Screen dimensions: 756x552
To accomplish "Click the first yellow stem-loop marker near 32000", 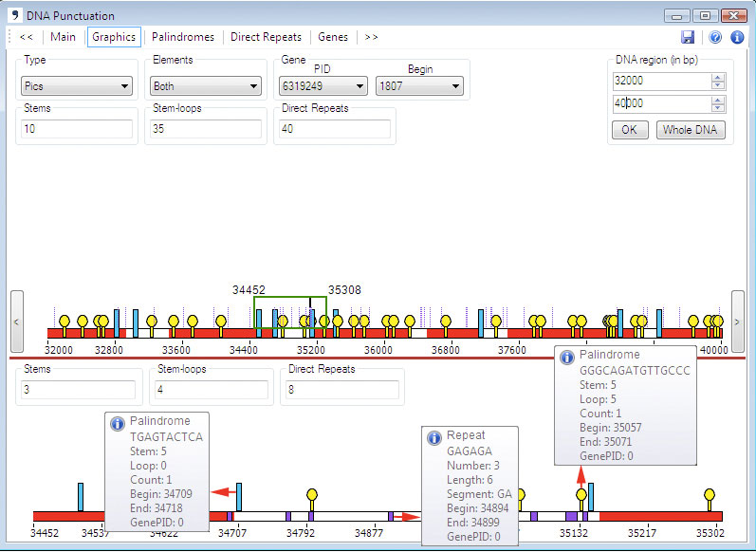I will 65,325.
